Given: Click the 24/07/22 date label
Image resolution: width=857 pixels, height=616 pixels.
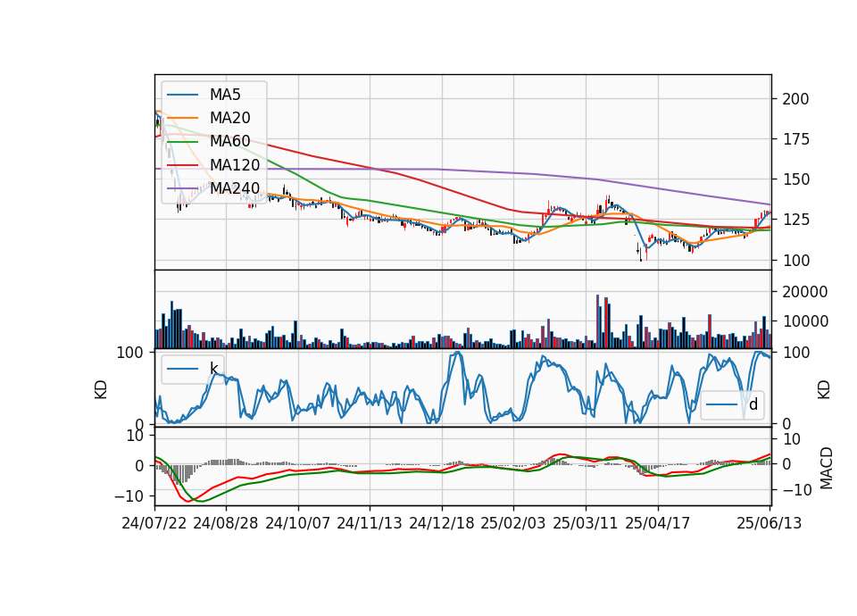Looking at the screenshot, I should [x=154, y=523].
